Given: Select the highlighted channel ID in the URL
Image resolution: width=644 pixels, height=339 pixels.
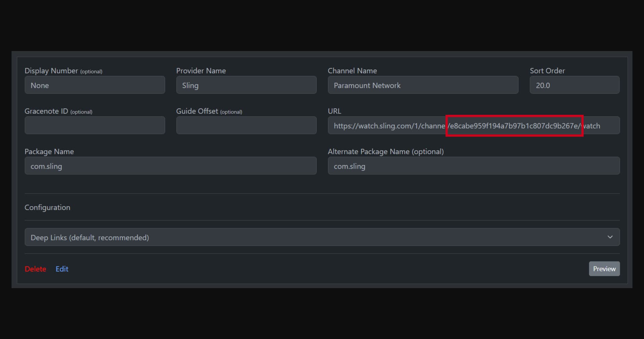Looking at the screenshot, I should coord(514,126).
